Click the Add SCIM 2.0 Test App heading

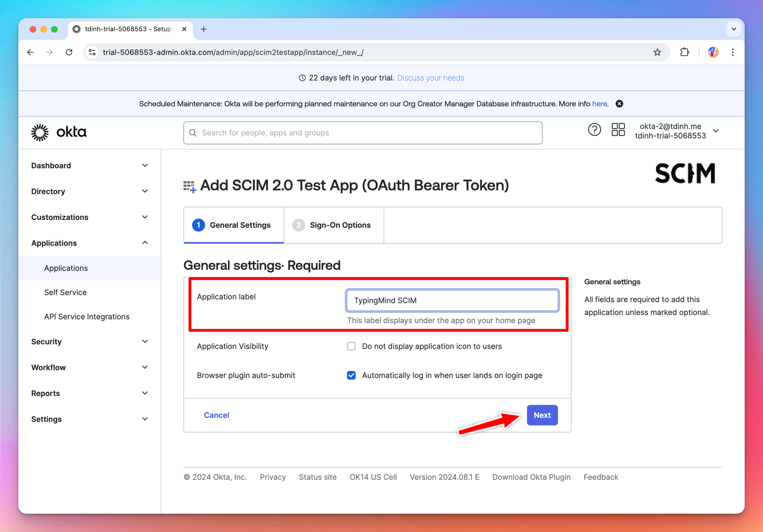tap(355, 185)
